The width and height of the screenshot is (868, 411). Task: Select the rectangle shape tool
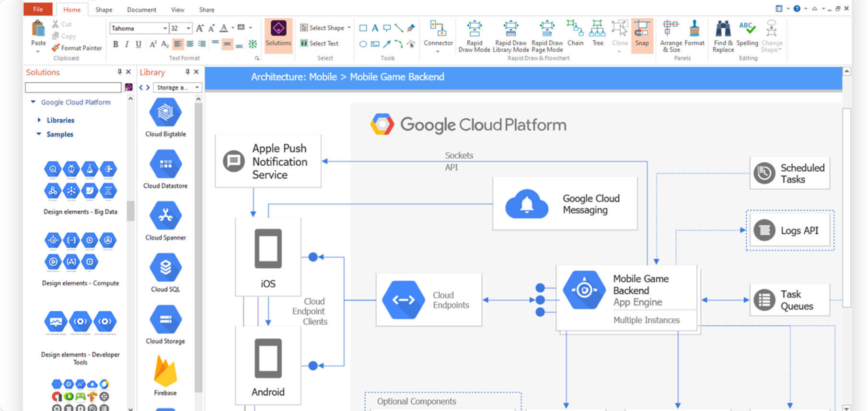(363, 28)
